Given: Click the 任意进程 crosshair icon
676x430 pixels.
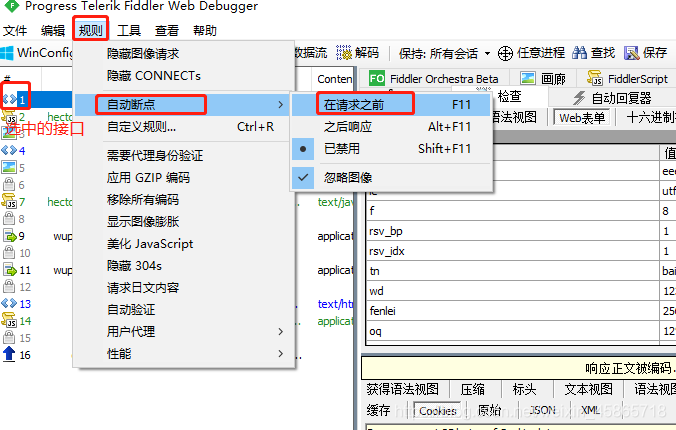Looking at the screenshot, I should [505, 53].
